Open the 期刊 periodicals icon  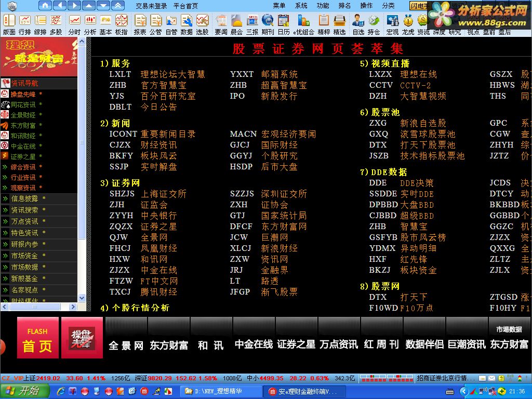[x=268, y=24]
